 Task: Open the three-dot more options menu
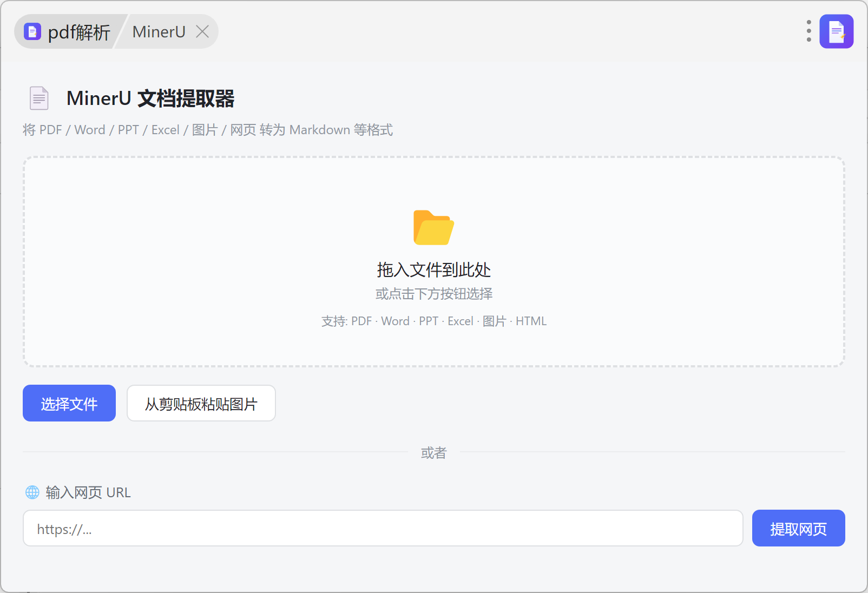tap(808, 31)
